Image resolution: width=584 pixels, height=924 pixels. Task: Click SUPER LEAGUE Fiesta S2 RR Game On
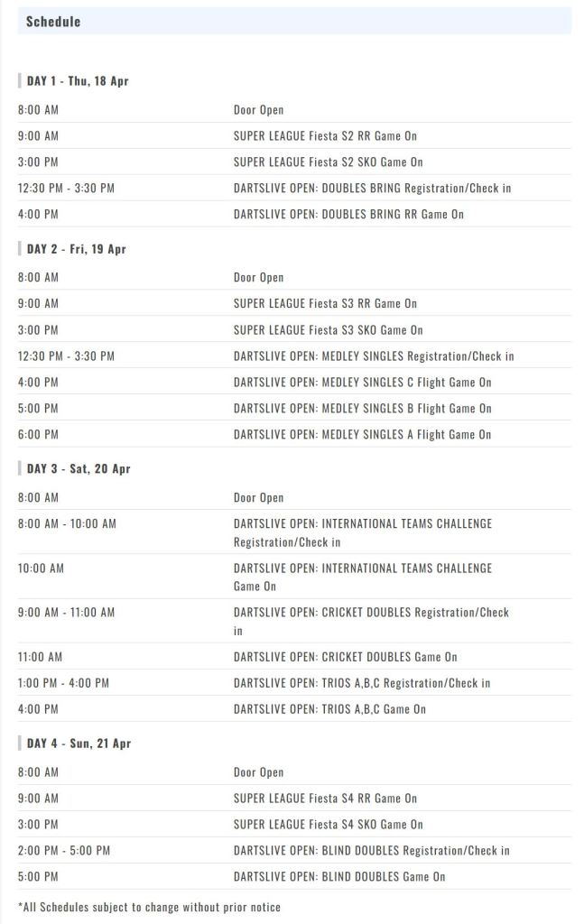[325, 136]
